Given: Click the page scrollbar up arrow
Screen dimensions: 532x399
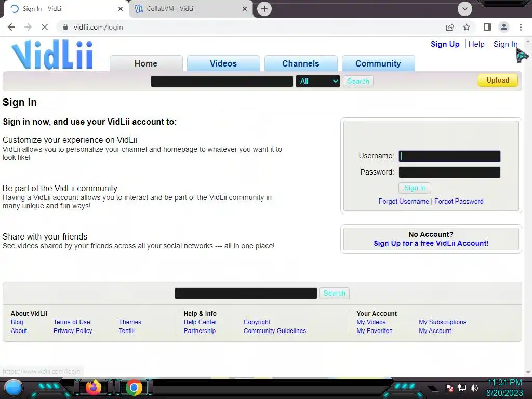Looking at the screenshot, I should [528, 41].
